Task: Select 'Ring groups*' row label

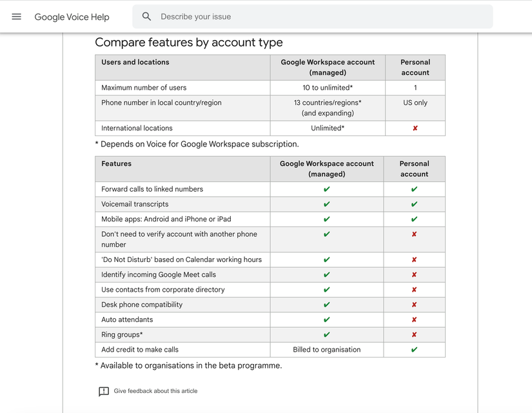Action: click(x=122, y=334)
